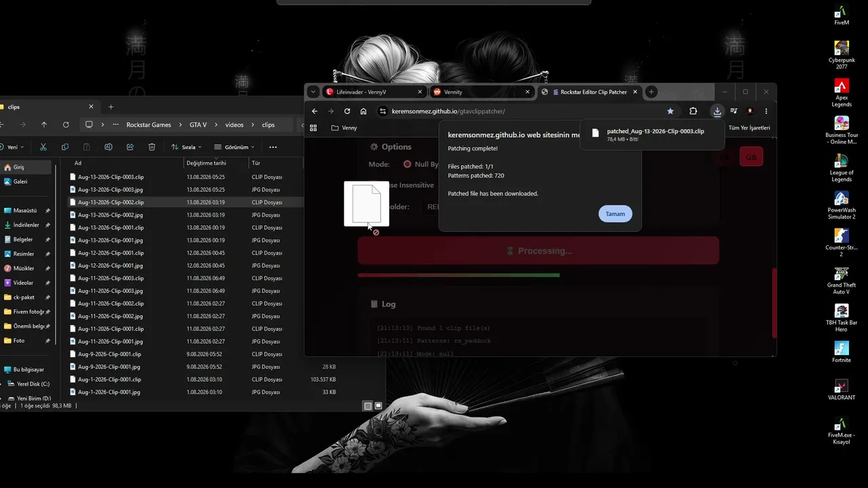Screen dimensions: 868x488
Task: Open FiveM desktop shortcut icon
Action: (x=842, y=16)
